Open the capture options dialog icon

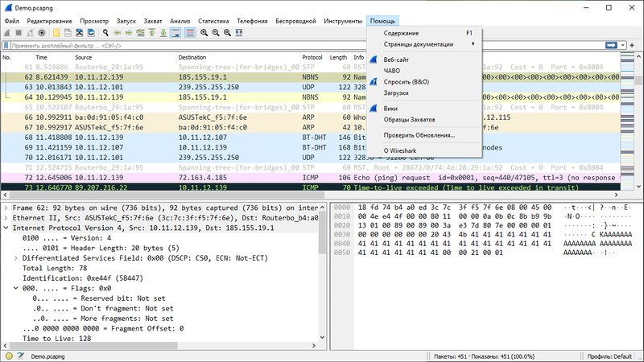tap(42, 33)
